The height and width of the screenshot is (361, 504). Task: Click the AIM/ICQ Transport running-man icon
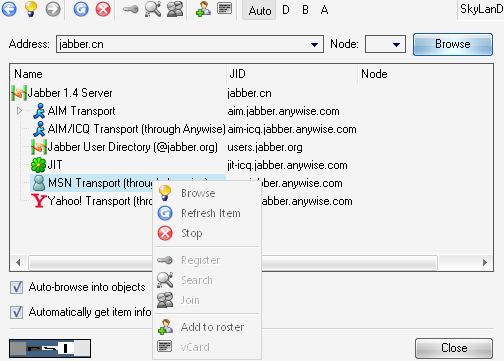pos(39,129)
